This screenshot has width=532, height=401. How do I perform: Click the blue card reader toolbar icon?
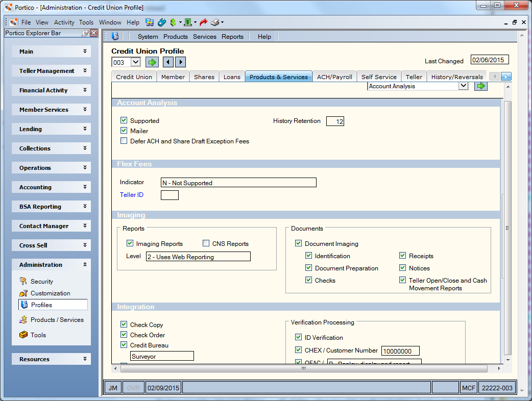click(162, 22)
